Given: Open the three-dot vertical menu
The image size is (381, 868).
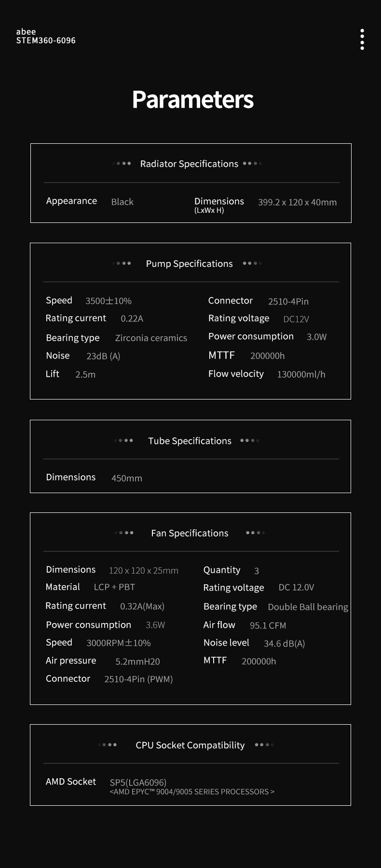Looking at the screenshot, I should pos(362,40).
